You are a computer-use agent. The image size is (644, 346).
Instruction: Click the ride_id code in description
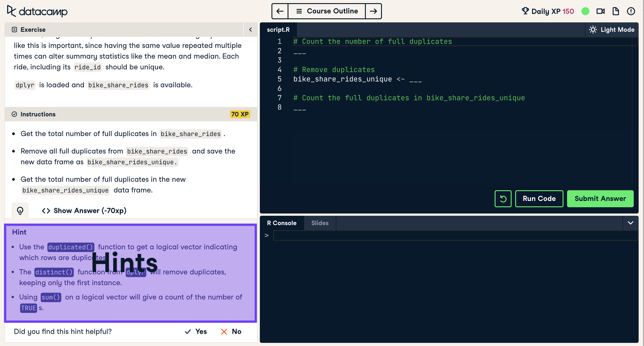[87, 67]
